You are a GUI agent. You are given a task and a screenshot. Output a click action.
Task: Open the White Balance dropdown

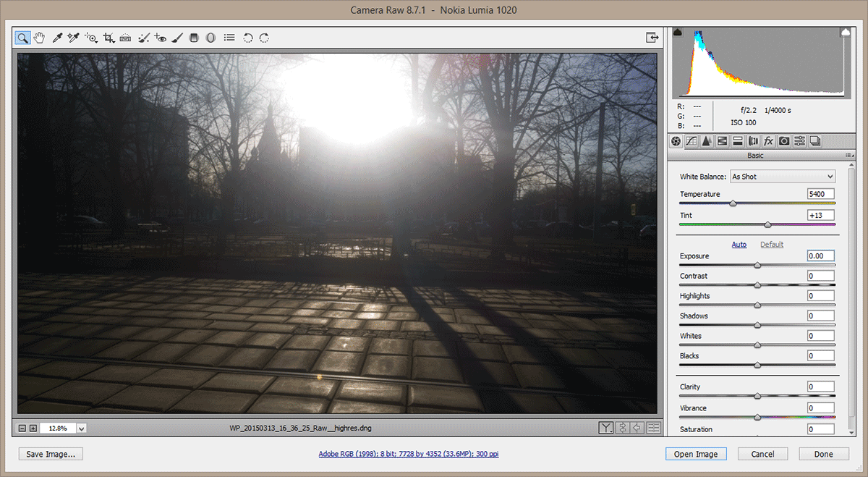tap(782, 177)
